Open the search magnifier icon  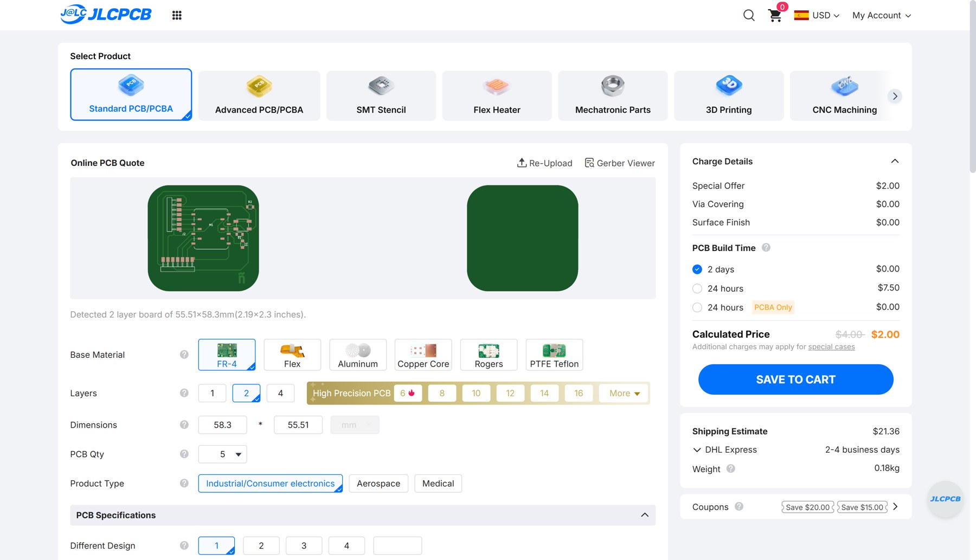pyautogui.click(x=749, y=15)
